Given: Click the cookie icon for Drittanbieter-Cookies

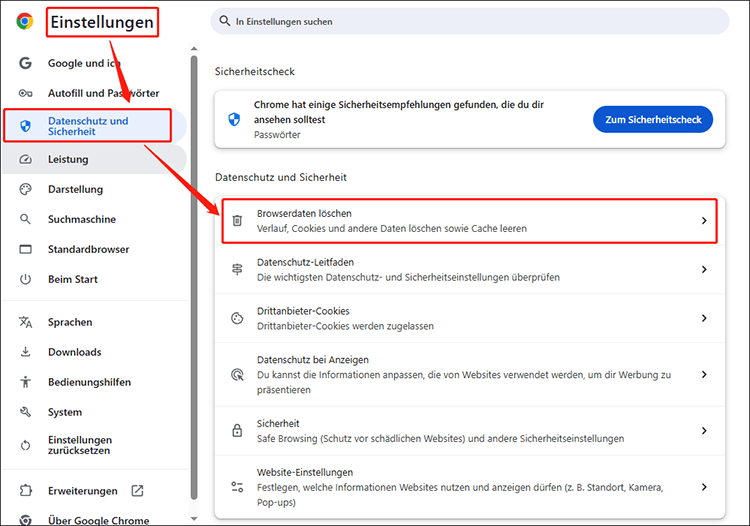Looking at the screenshot, I should pyautogui.click(x=237, y=318).
